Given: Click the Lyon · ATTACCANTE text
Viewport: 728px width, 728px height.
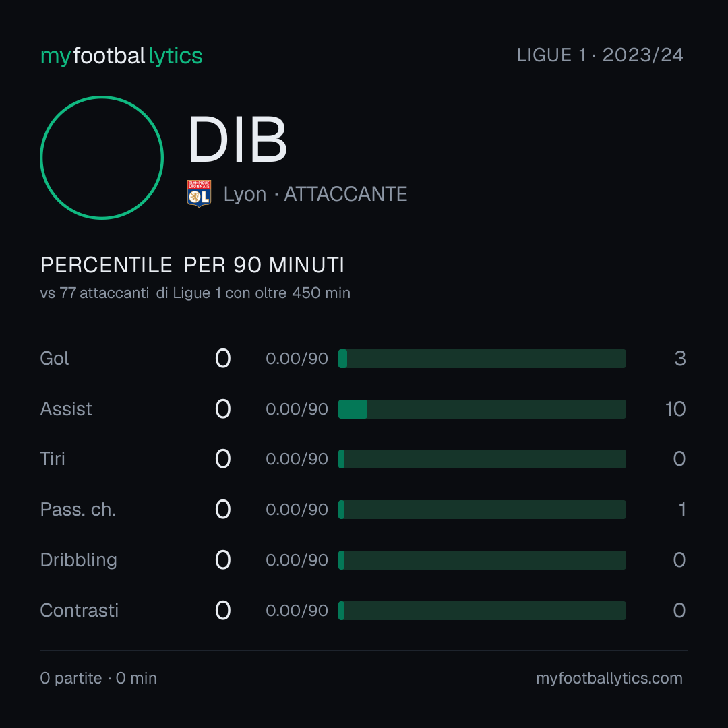Looking at the screenshot, I should (315, 194).
